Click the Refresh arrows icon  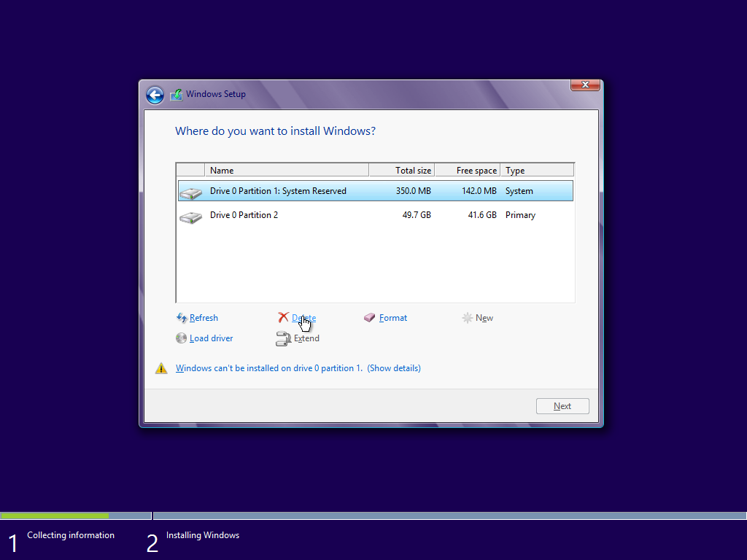tap(182, 318)
